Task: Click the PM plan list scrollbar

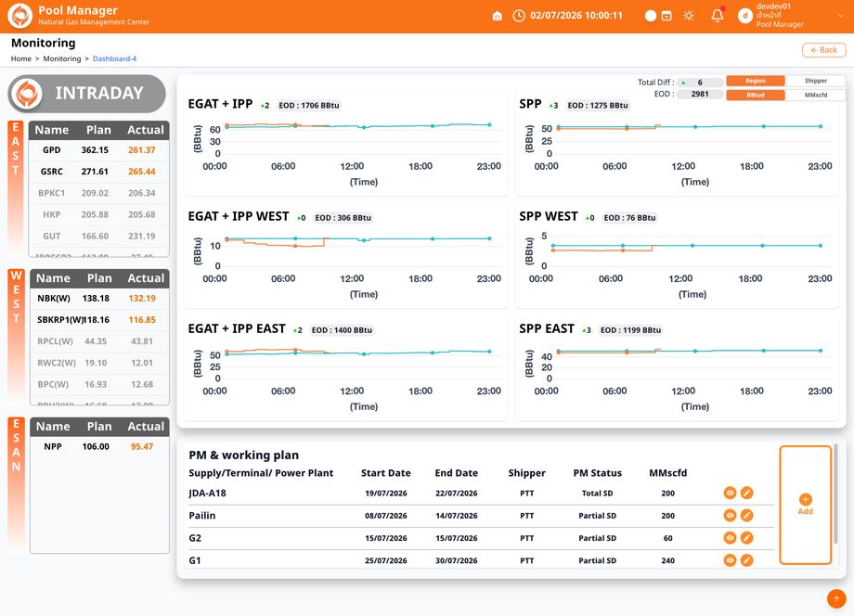Action: coord(835,494)
